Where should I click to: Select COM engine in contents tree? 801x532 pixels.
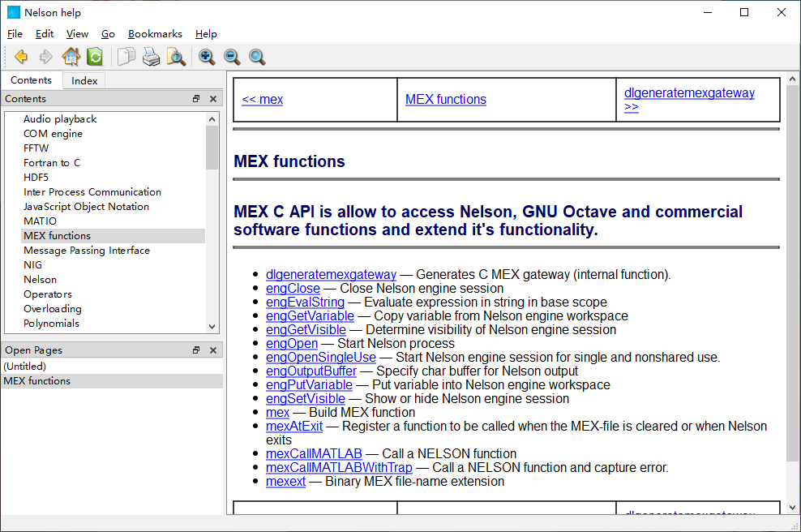click(x=53, y=134)
